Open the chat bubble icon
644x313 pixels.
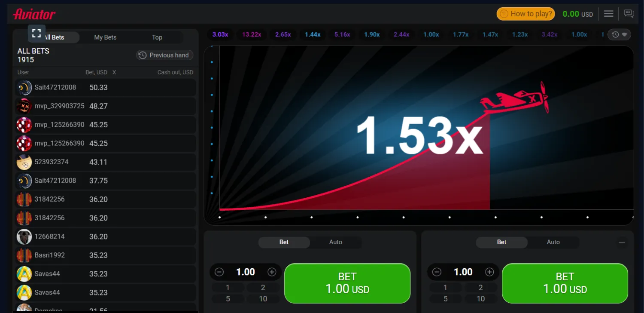tap(629, 14)
